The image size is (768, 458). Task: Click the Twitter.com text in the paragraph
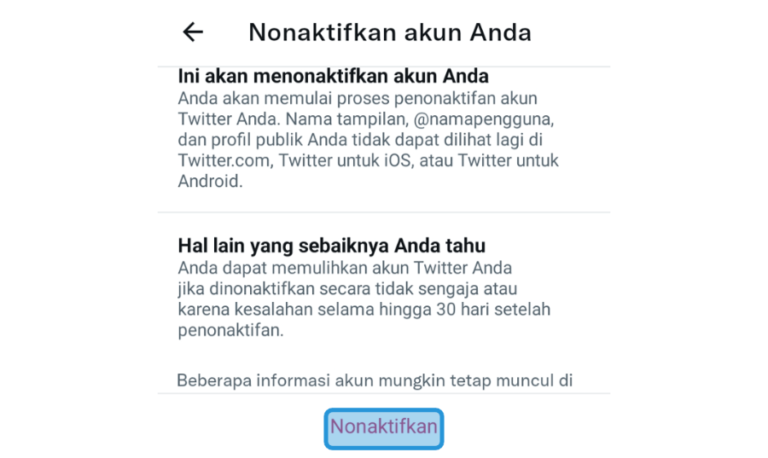point(225,160)
